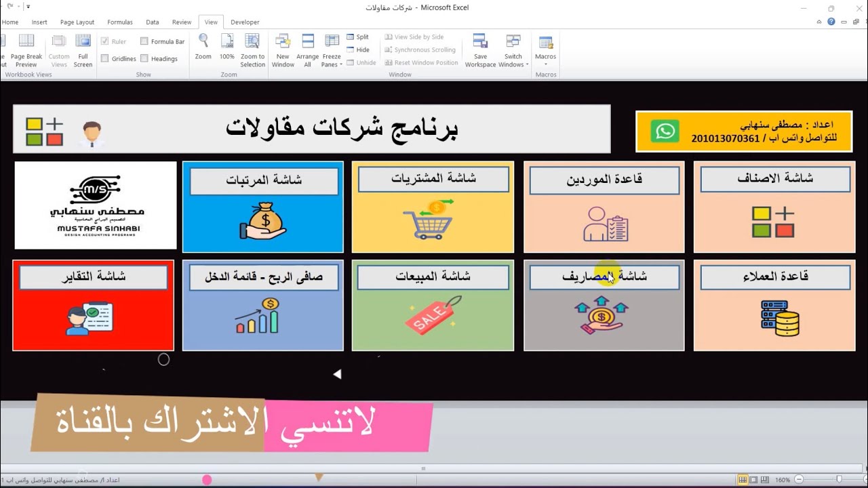Viewport: 868px width, 488px height.
Task: Open the شاشة الاصناف button
Action: 775,179
